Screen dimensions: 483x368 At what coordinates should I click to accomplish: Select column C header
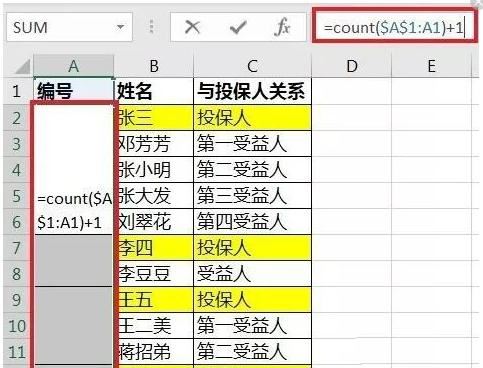pos(252,66)
